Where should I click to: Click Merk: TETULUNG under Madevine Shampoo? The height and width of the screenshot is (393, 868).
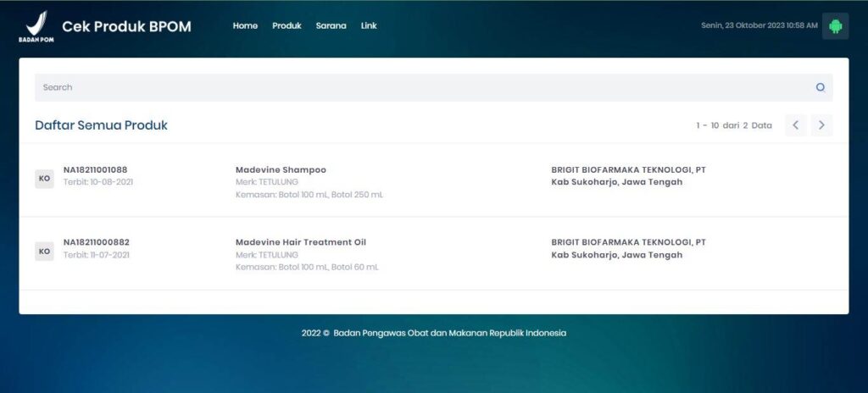coord(267,182)
